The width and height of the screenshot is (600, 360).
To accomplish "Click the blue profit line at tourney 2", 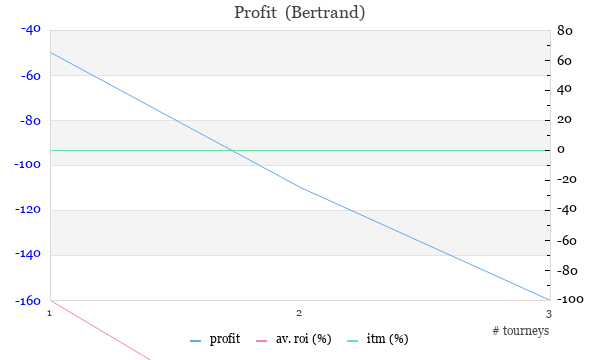I will point(299,187).
